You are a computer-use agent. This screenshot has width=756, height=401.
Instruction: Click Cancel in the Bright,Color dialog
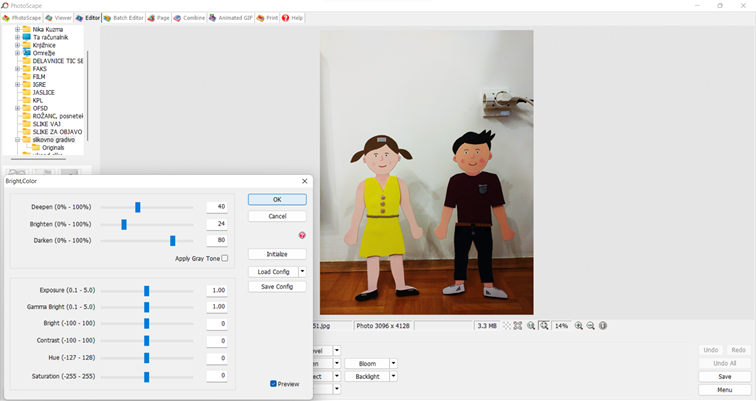pos(277,216)
